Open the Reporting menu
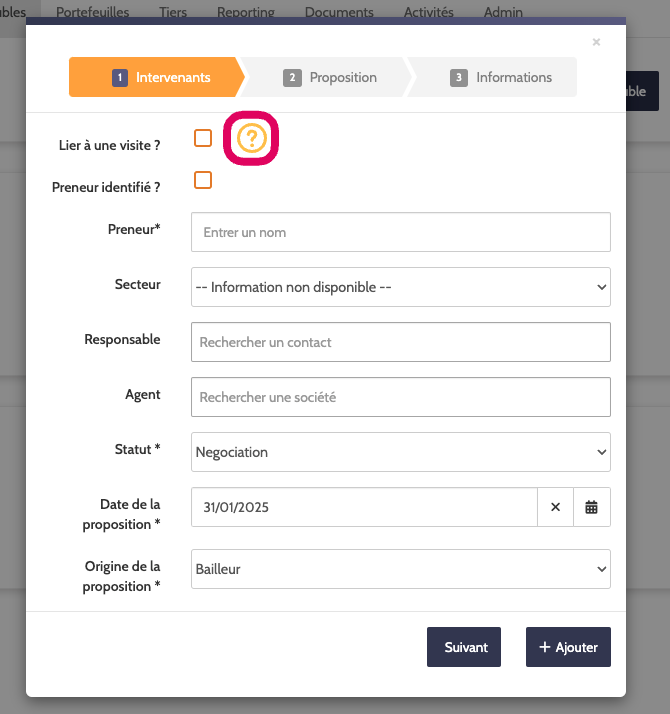670x714 pixels. click(x=245, y=12)
